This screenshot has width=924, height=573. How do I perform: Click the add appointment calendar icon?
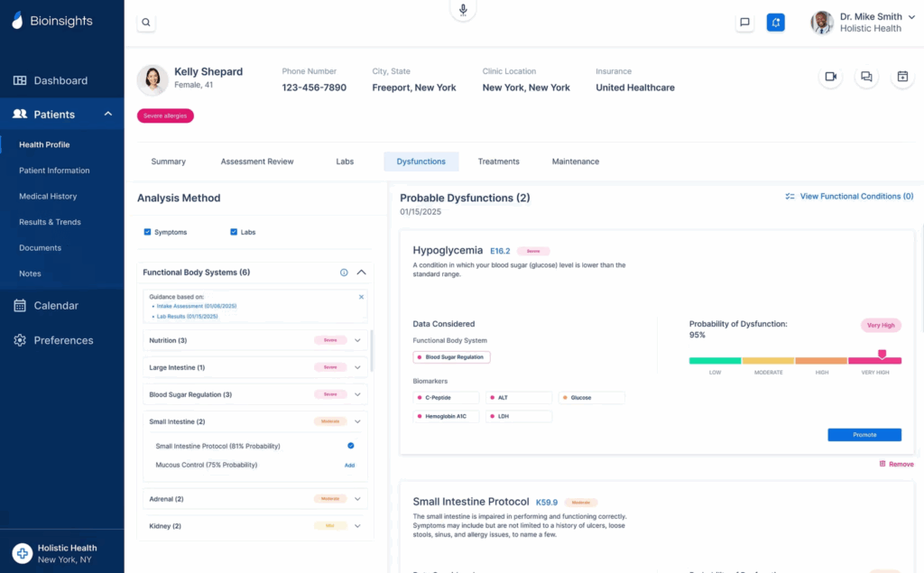coord(901,78)
